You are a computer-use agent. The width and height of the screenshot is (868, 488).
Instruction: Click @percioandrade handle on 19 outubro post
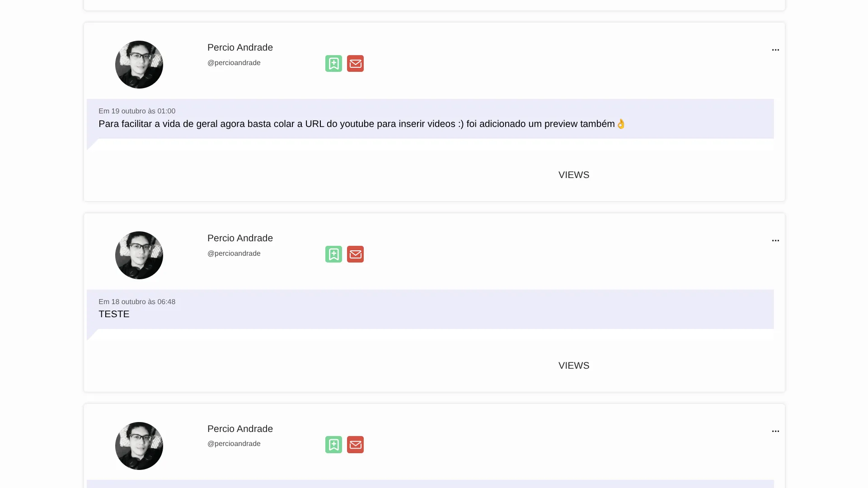[234, 63]
